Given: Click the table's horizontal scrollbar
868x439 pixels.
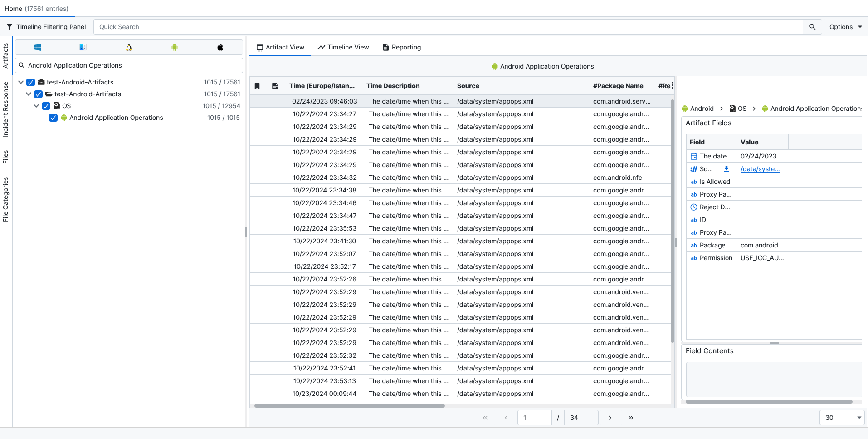Looking at the screenshot, I should point(349,406).
